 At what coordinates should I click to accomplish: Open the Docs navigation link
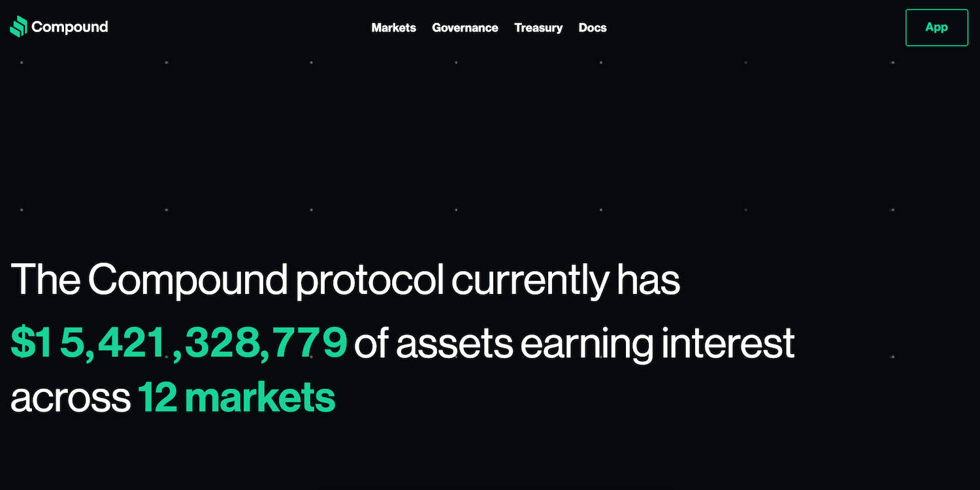pyautogui.click(x=593, y=27)
